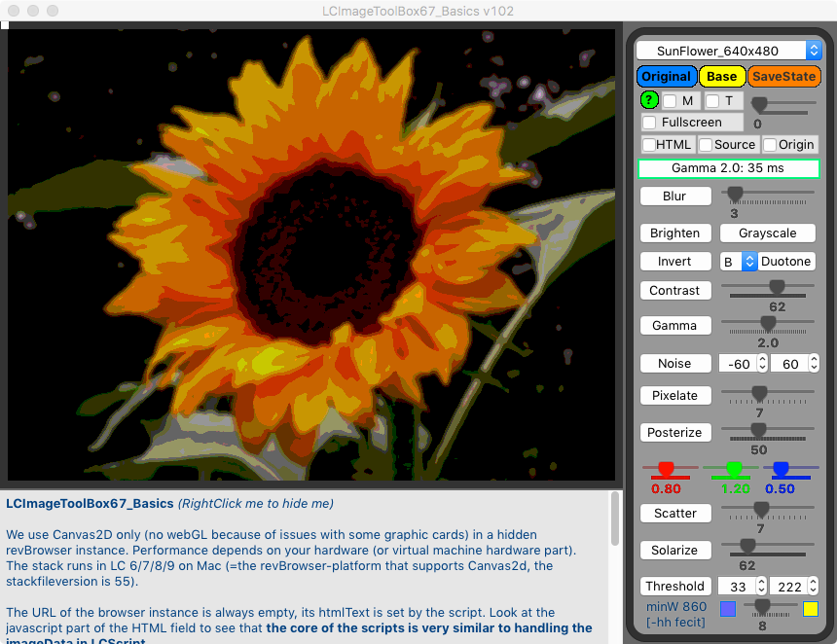This screenshot has width=837, height=644.
Task: Toggle the M checkbox
Action: [671, 100]
